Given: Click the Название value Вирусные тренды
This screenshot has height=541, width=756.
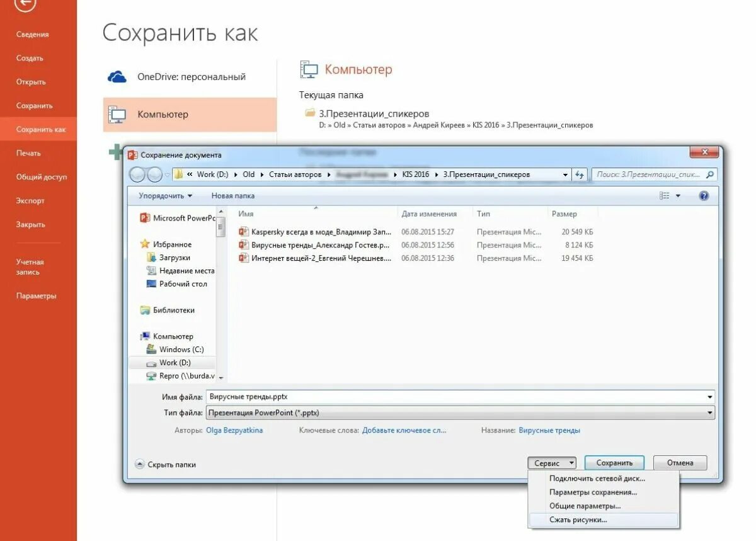Looking at the screenshot, I should pyautogui.click(x=549, y=430).
